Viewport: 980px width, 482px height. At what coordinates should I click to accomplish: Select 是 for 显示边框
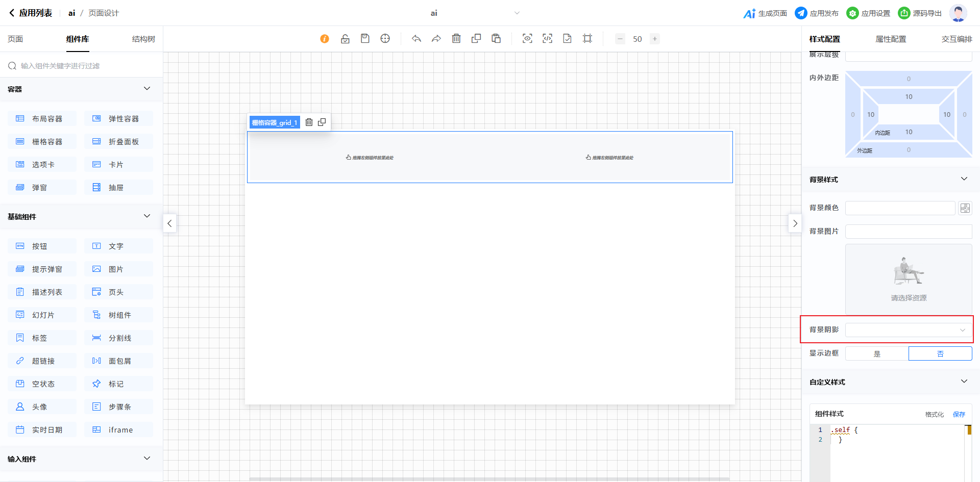pyautogui.click(x=877, y=353)
